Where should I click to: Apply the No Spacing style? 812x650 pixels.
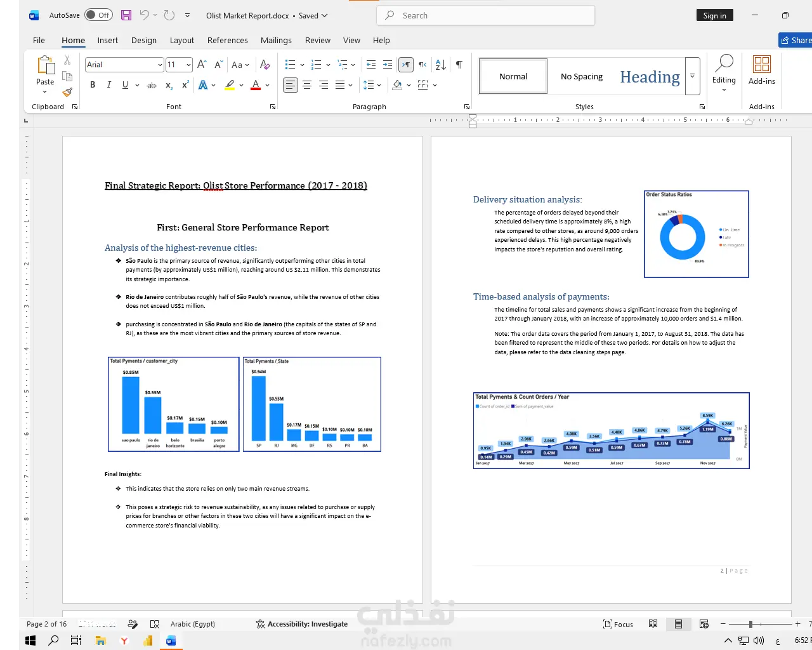[582, 76]
